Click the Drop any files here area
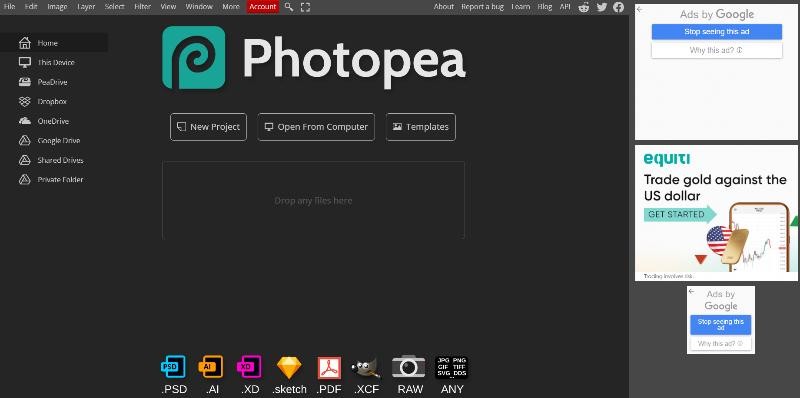 [x=313, y=200]
